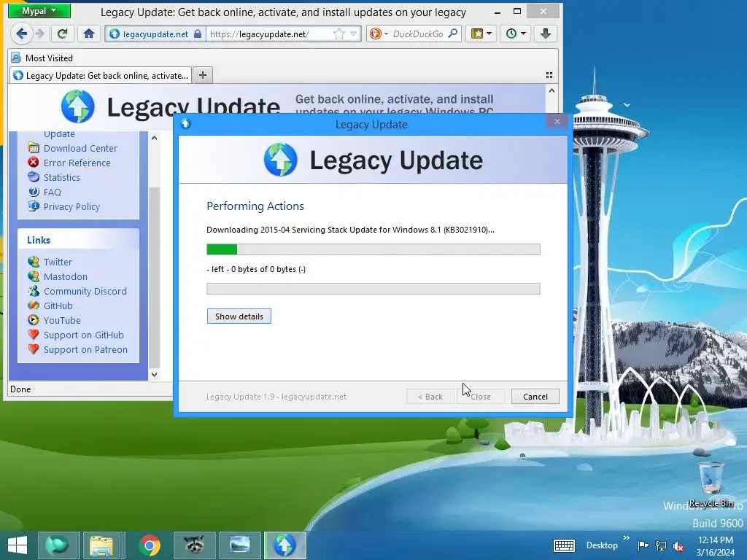
Task: Open the Bookmarks menu button
Action: tap(481, 34)
